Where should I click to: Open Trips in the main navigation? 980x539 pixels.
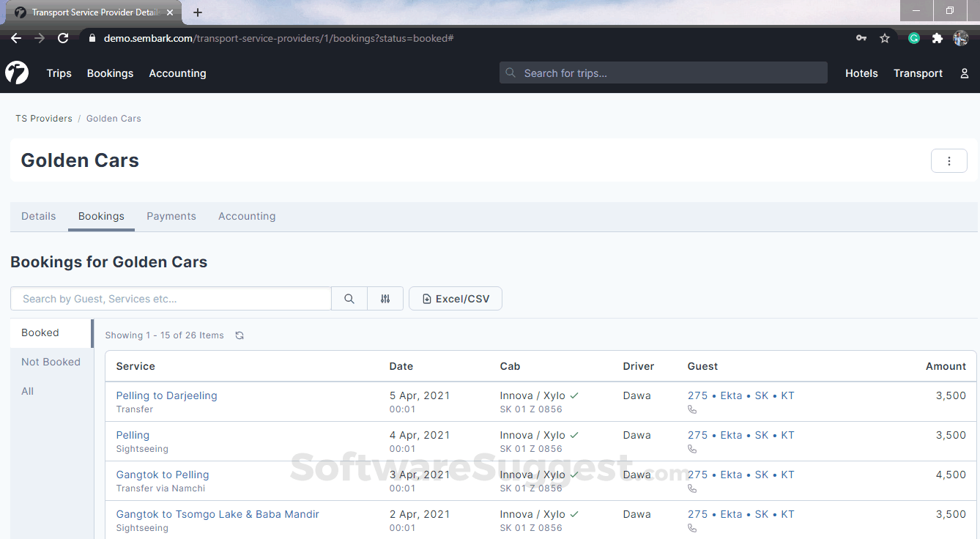(x=59, y=73)
